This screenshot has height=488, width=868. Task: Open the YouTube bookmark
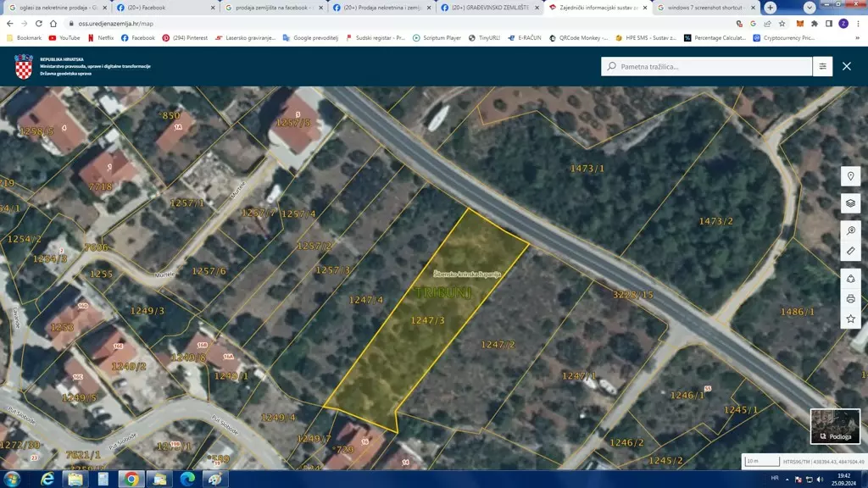(64, 38)
